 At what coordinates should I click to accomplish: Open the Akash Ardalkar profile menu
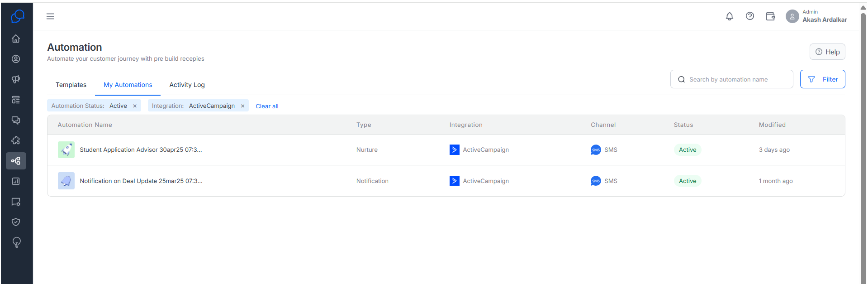[x=816, y=16]
